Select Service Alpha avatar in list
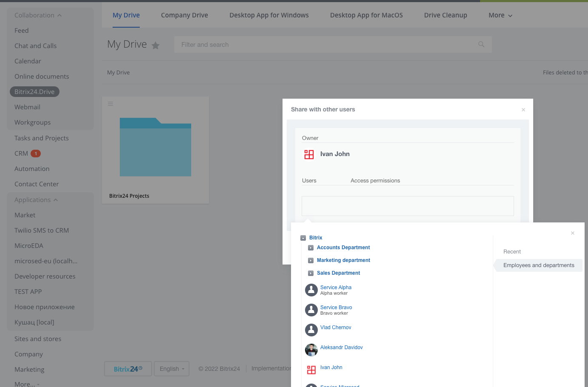The image size is (588, 387). (311, 290)
